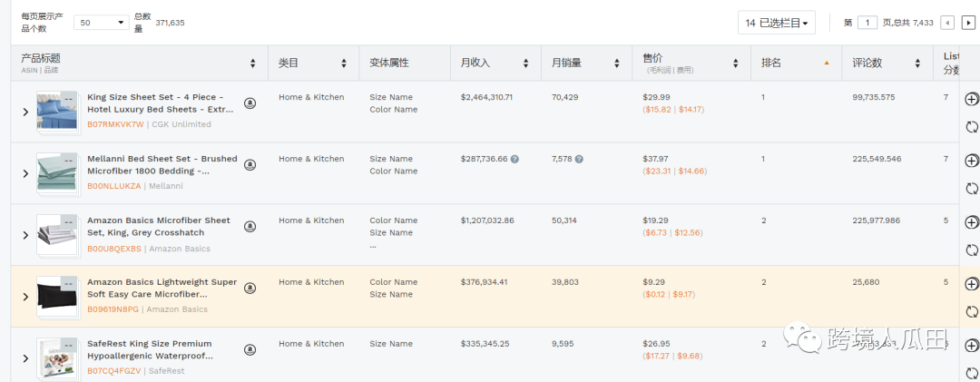Click the add plus icon on the first product row
This screenshot has height=382, width=980.
(971, 99)
